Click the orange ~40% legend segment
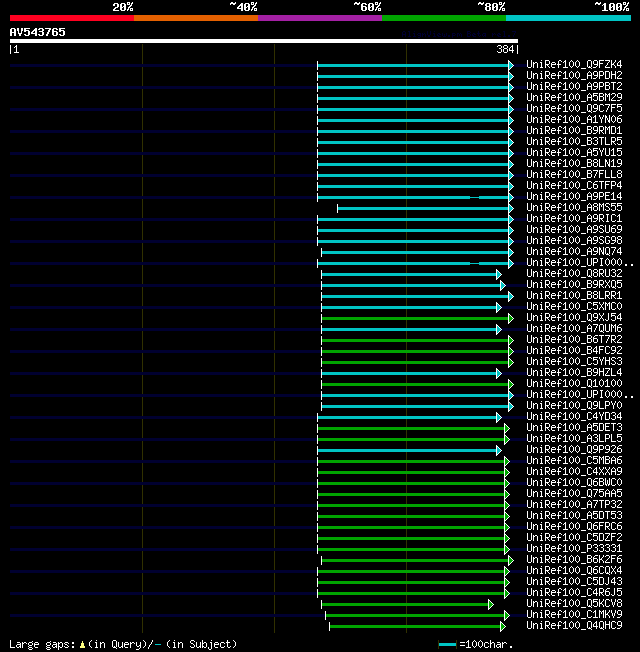640x652 pixels. pyautogui.click(x=196, y=18)
